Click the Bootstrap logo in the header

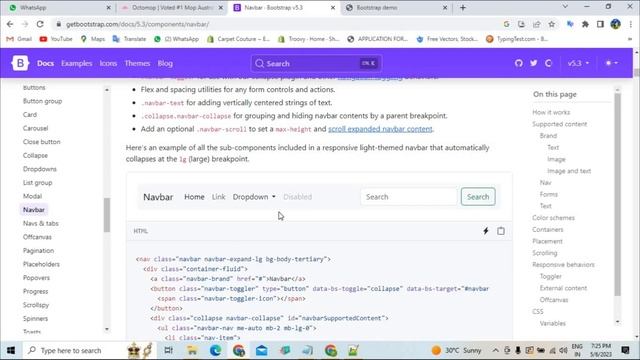click(x=20, y=63)
